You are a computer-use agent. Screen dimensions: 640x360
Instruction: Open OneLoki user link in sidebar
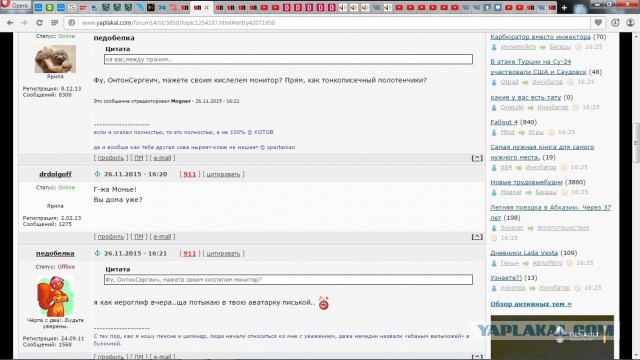(x=512, y=107)
